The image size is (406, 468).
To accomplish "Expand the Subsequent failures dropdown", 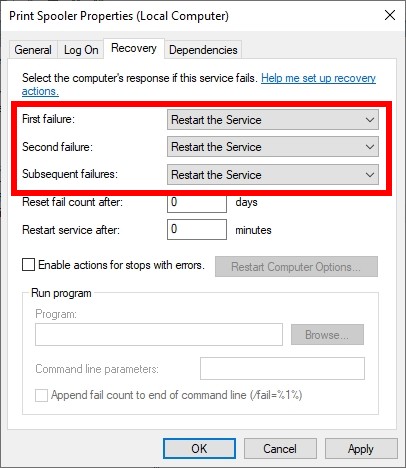I will click(x=273, y=174).
